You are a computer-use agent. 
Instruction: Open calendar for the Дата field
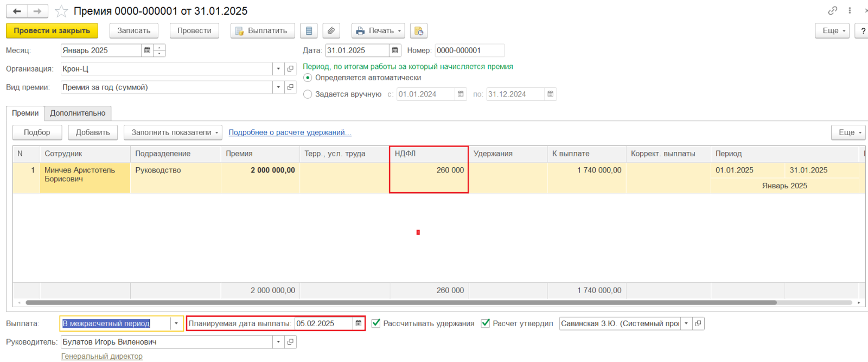point(395,50)
